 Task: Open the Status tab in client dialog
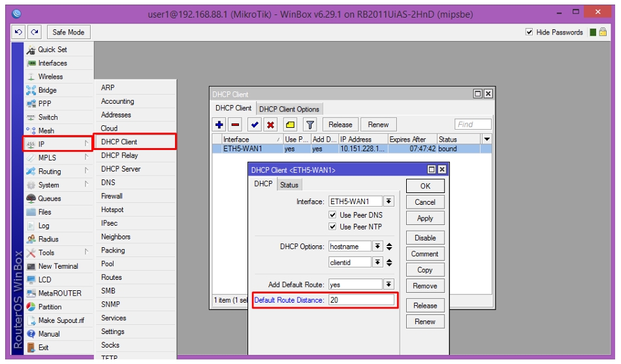coord(289,185)
